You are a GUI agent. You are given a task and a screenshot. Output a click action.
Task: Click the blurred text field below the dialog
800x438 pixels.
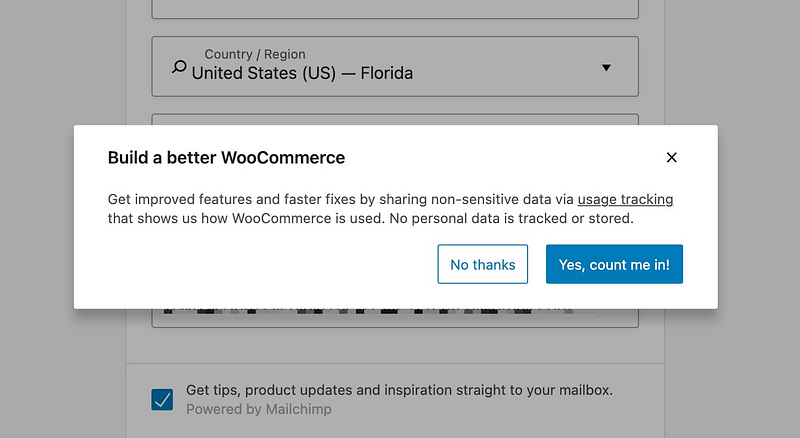click(394, 317)
